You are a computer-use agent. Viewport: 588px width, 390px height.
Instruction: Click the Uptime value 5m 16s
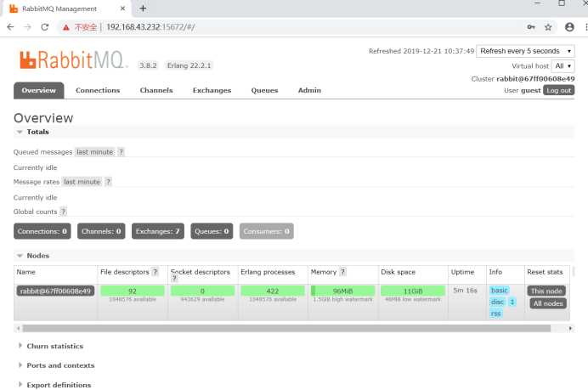click(x=465, y=291)
